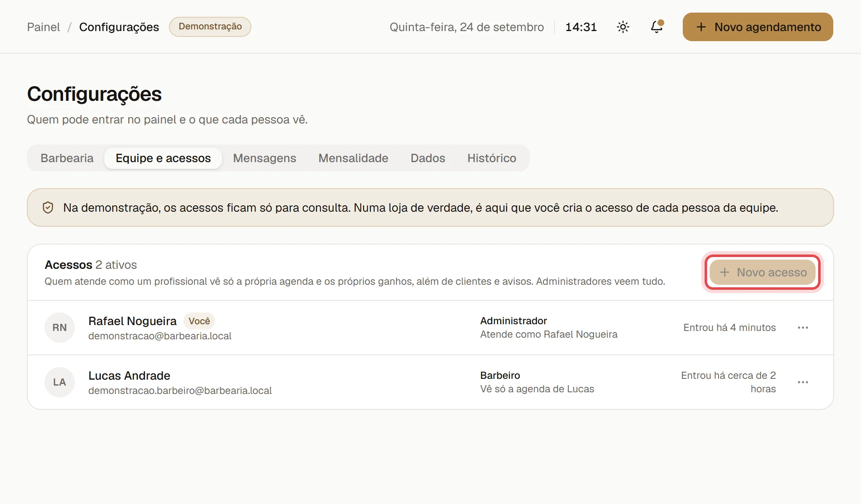Click 'Atende como Rafael Nogueira'

549,334
